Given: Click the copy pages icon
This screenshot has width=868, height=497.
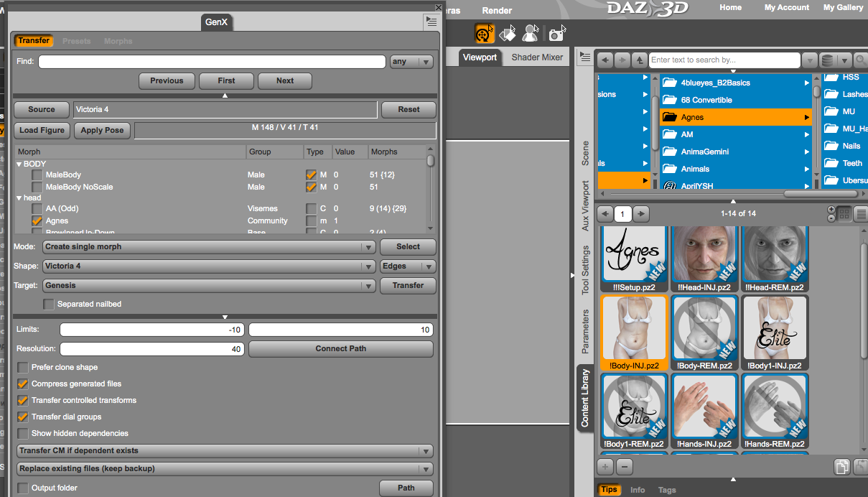Looking at the screenshot, I should click(x=841, y=468).
